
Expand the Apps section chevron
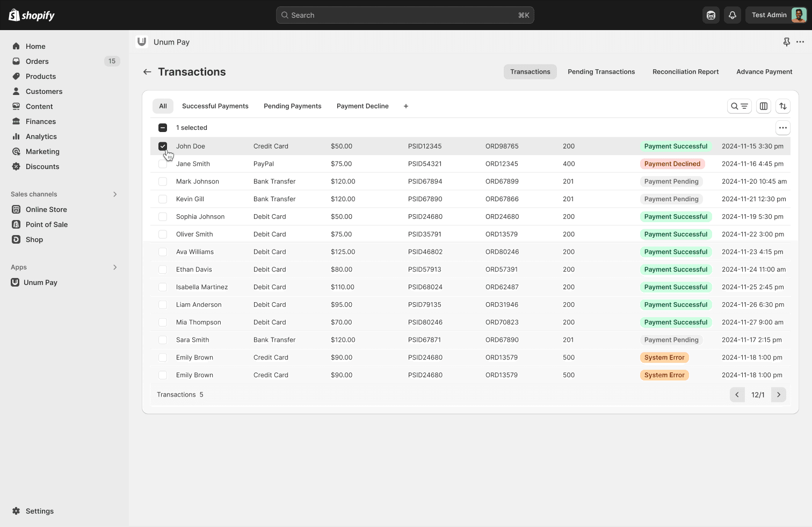[x=115, y=267]
